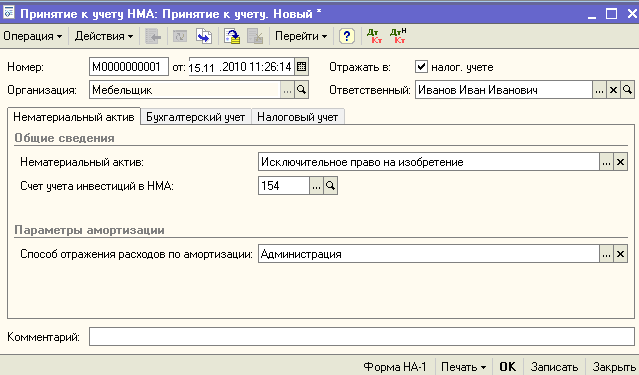Click the Форма НА-1 button

coord(394,367)
